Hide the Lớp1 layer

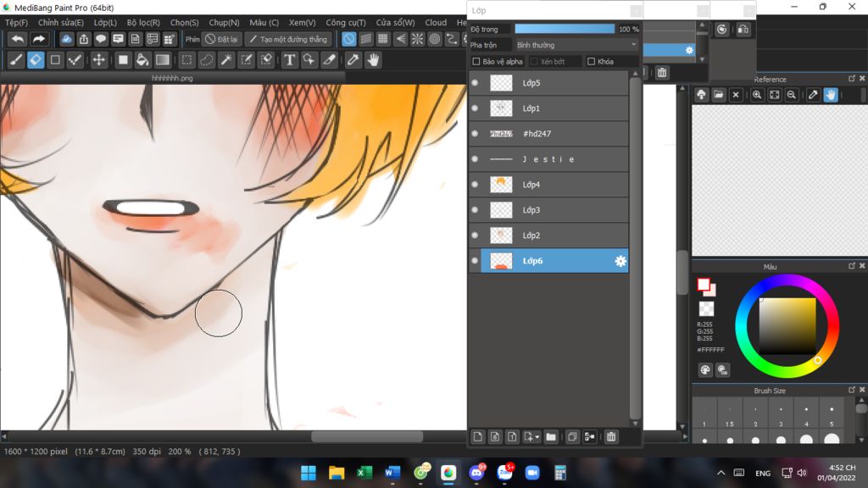point(475,108)
